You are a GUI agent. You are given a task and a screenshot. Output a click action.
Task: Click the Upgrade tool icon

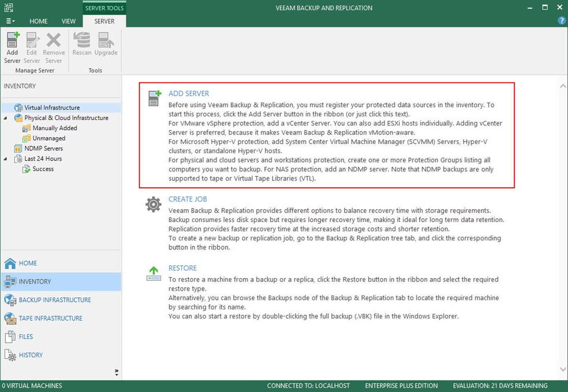coord(106,40)
